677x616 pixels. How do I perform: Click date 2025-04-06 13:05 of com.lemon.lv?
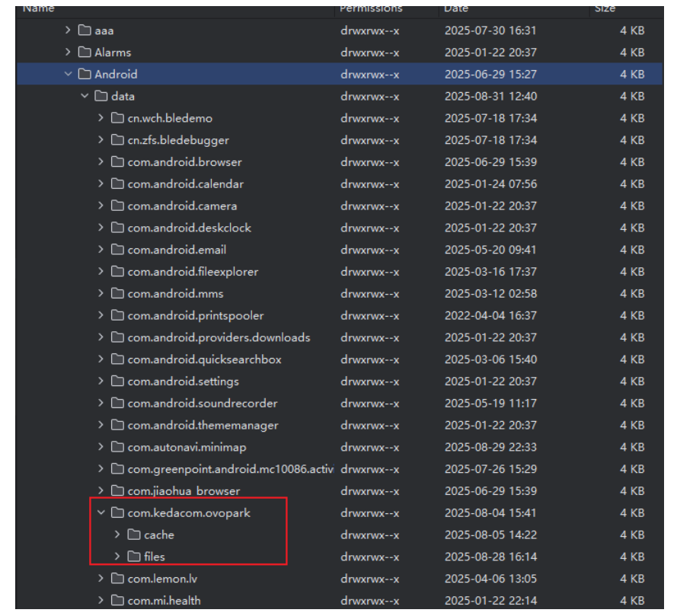[x=490, y=579]
